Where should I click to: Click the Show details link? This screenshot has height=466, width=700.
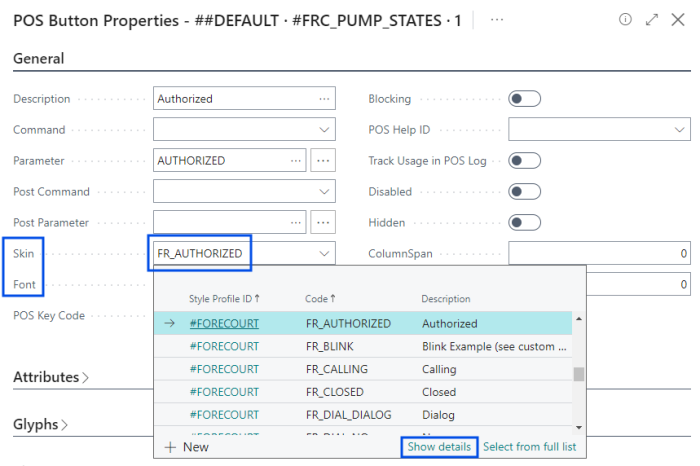point(440,447)
